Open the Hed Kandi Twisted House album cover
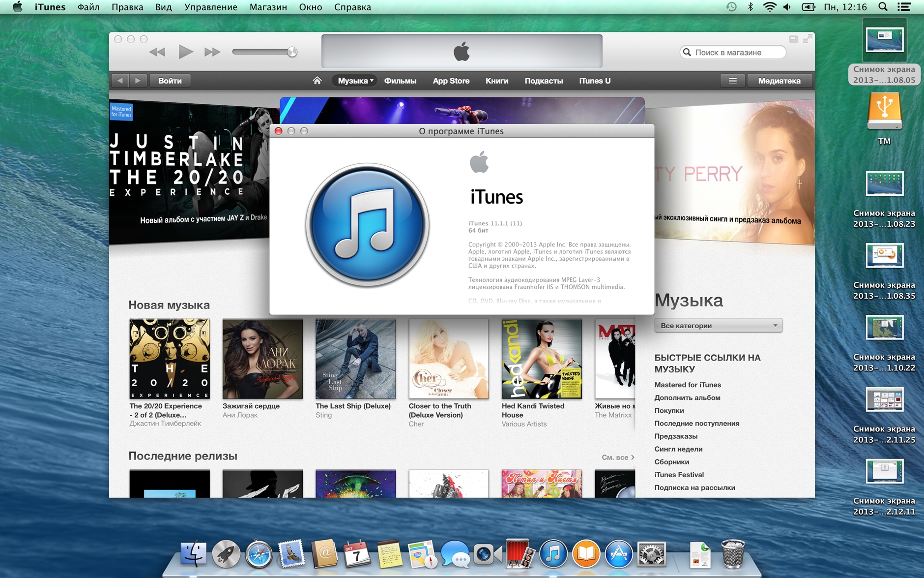This screenshot has width=924, height=578. coord(542,359)
